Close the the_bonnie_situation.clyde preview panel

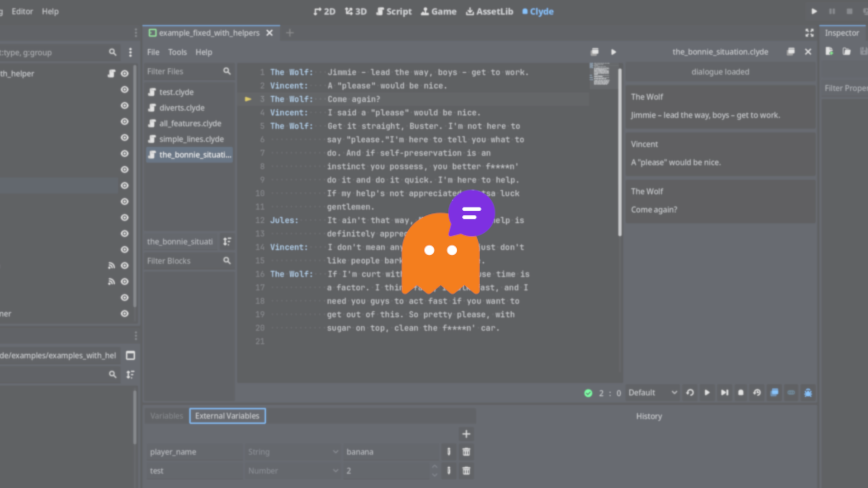pos(808,52)
